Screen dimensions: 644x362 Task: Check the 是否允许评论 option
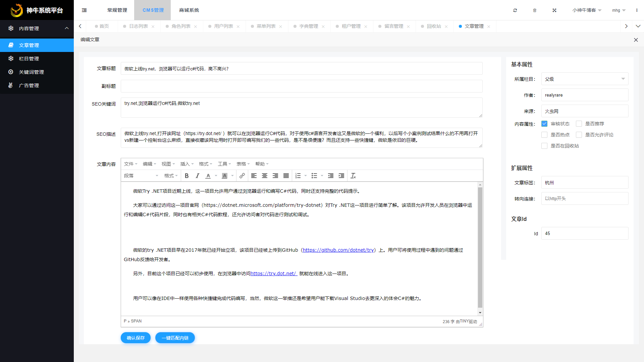[x=579, y=135]
